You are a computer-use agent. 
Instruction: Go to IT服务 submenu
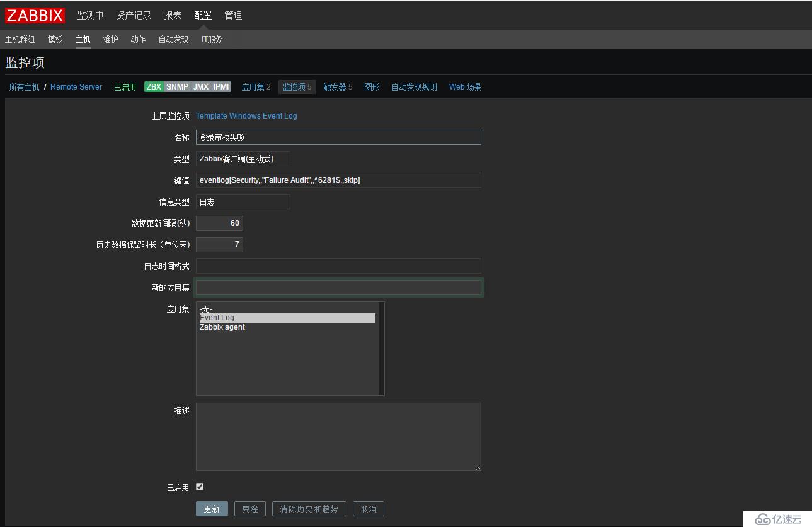[x=212, y=39]
